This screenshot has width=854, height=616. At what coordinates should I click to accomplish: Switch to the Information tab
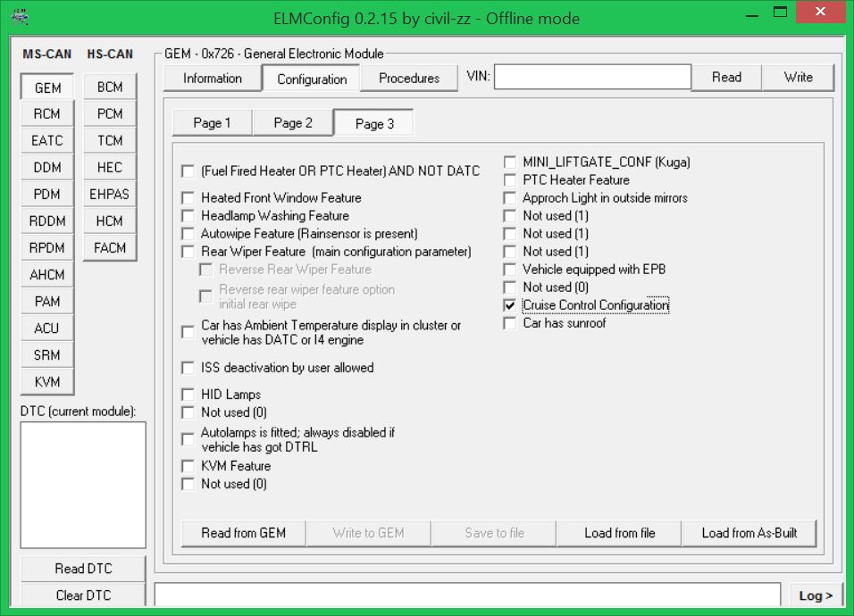(x=213, y=79)
